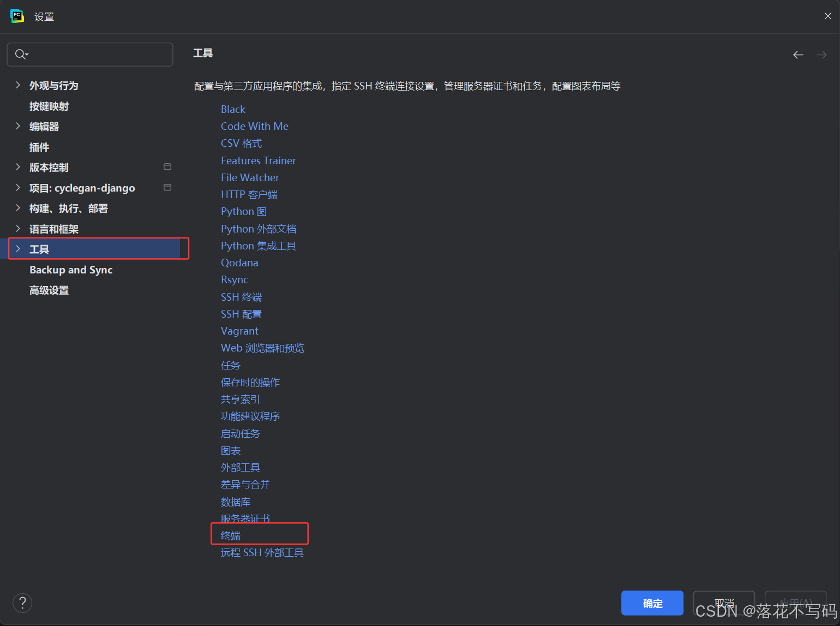Click the forward navigation arrow

pos(821,55)
